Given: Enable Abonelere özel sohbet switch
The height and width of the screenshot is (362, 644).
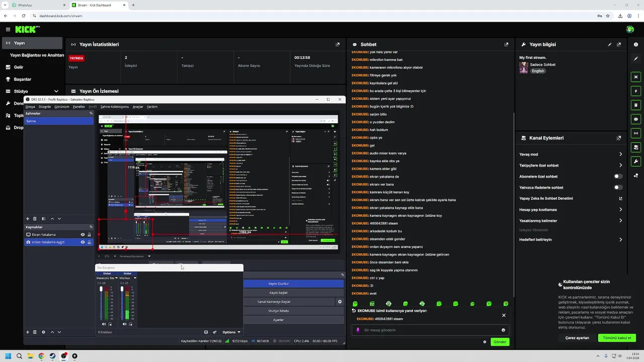Looking at the screenshot, I should pos(618,176).
